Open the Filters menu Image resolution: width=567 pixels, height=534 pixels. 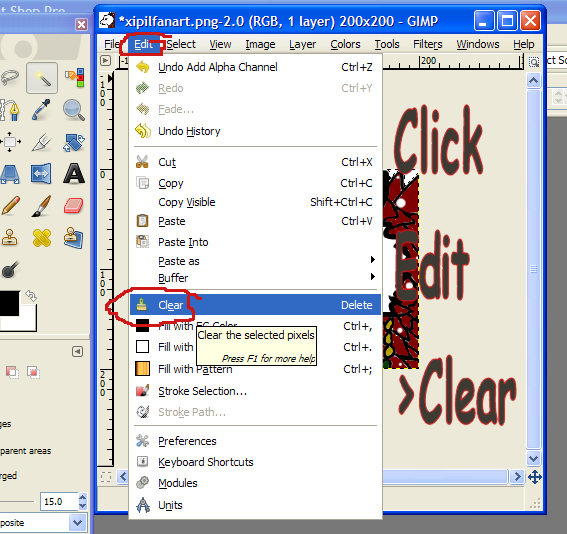427,44
